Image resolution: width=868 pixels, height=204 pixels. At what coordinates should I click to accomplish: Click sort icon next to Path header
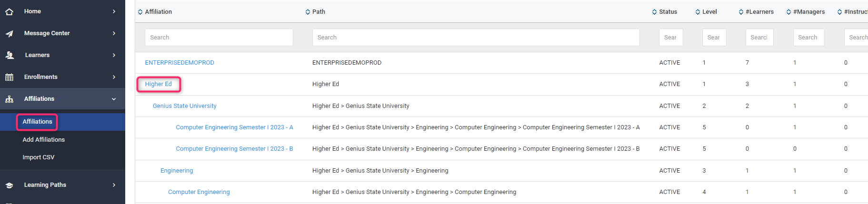[x=308, y=12]
